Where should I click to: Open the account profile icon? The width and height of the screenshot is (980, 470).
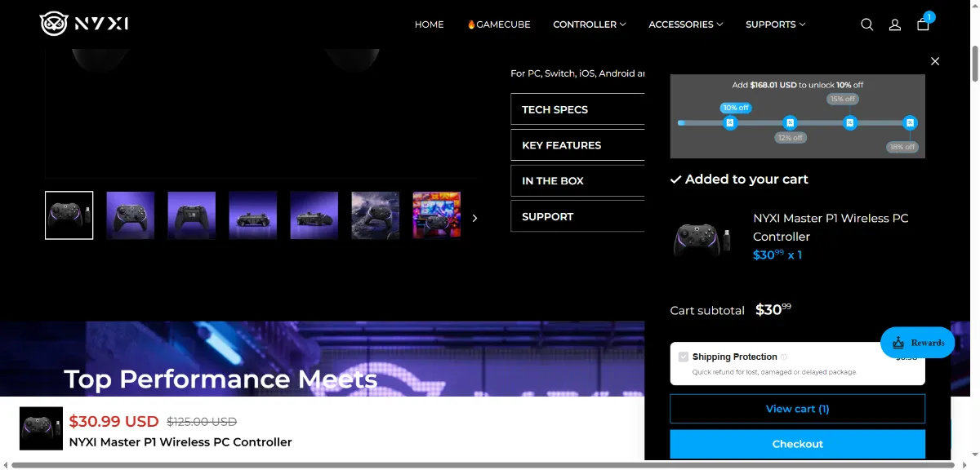click(x=895, y=24)
